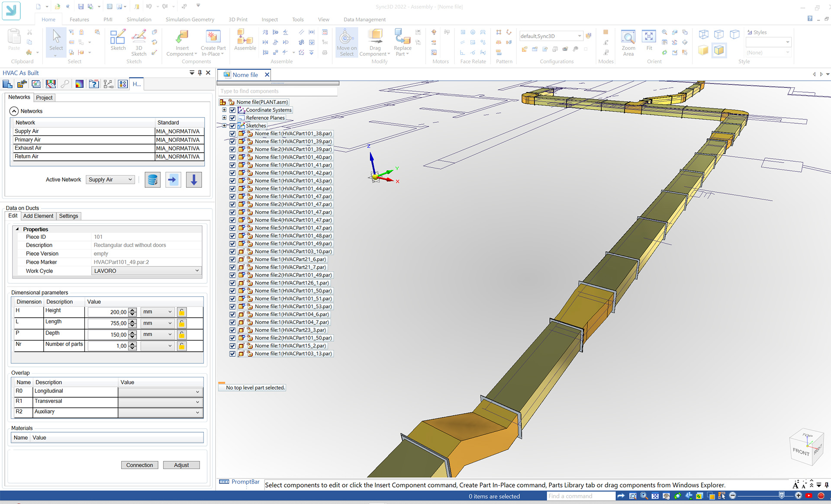Click the blue right-arrow network button
The width and height of the screenshot is (831, 504).
(x=173, y=180)
